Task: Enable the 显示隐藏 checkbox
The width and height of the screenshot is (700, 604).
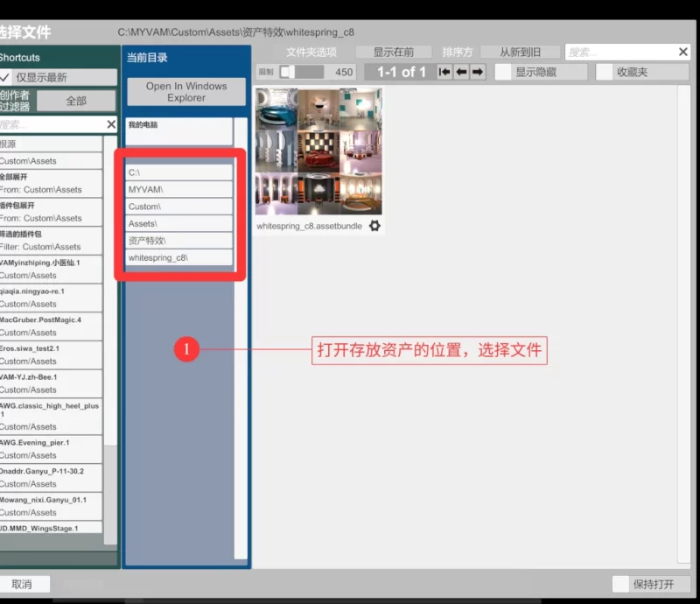Action: (x=503, y=72)
